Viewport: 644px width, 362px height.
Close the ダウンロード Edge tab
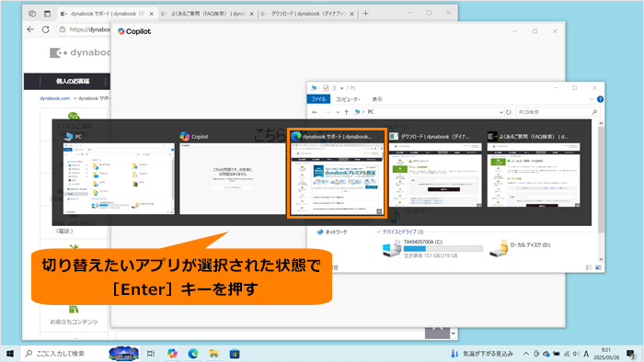[351, 14]
